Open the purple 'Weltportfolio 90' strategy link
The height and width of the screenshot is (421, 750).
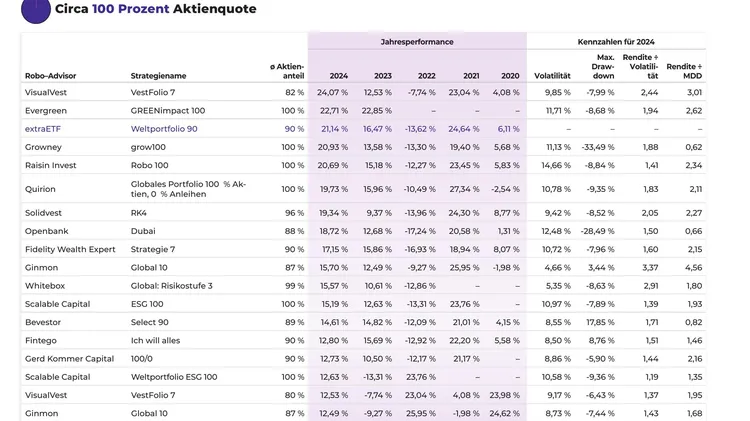(164, 129)
